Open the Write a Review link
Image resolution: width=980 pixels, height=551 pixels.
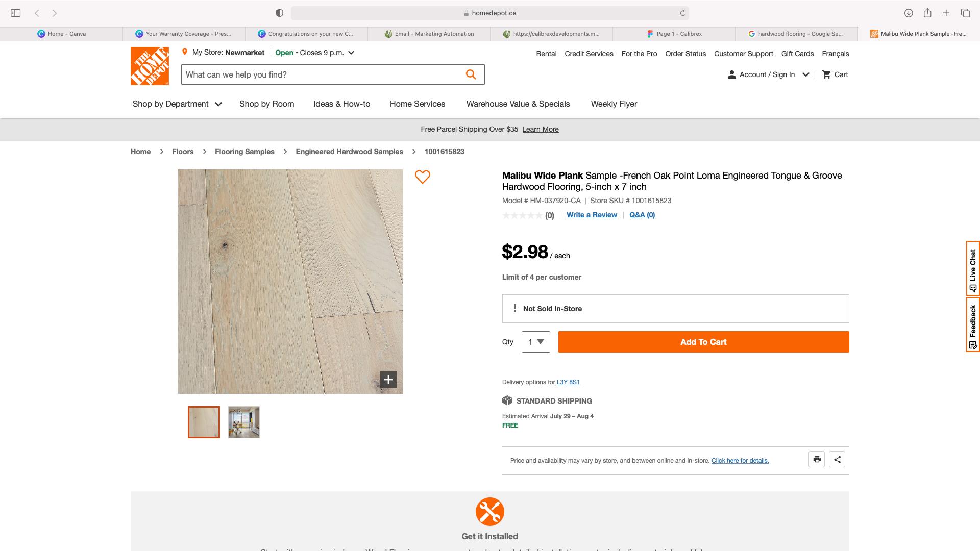tap(592, 215)
